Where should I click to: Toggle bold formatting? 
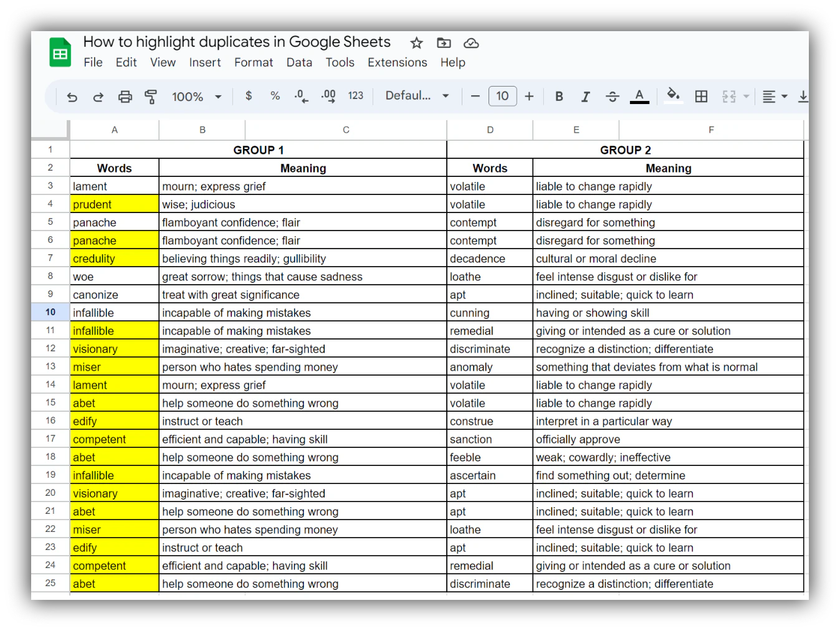559,97
